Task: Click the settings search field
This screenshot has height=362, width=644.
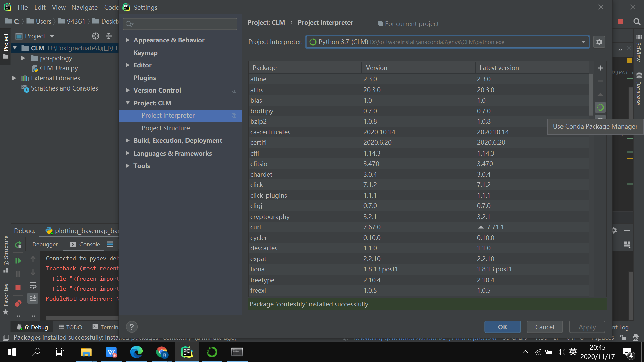Action: click(x=180, y=24)
